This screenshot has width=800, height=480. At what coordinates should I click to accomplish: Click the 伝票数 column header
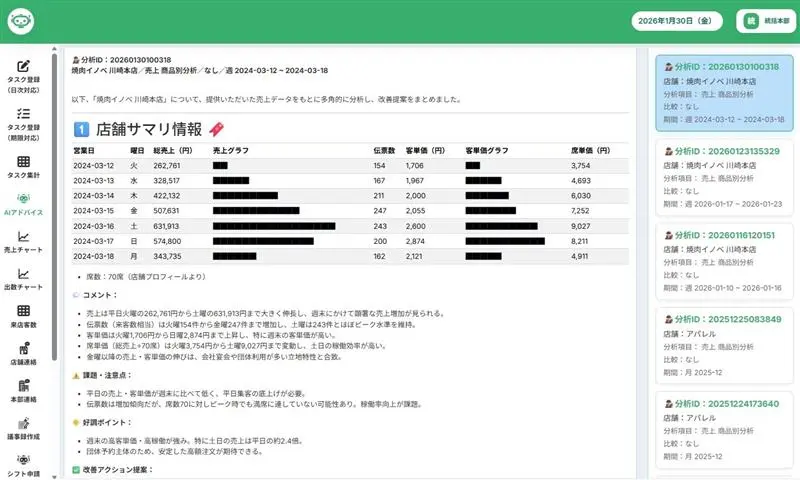click(x=384, y=150)
